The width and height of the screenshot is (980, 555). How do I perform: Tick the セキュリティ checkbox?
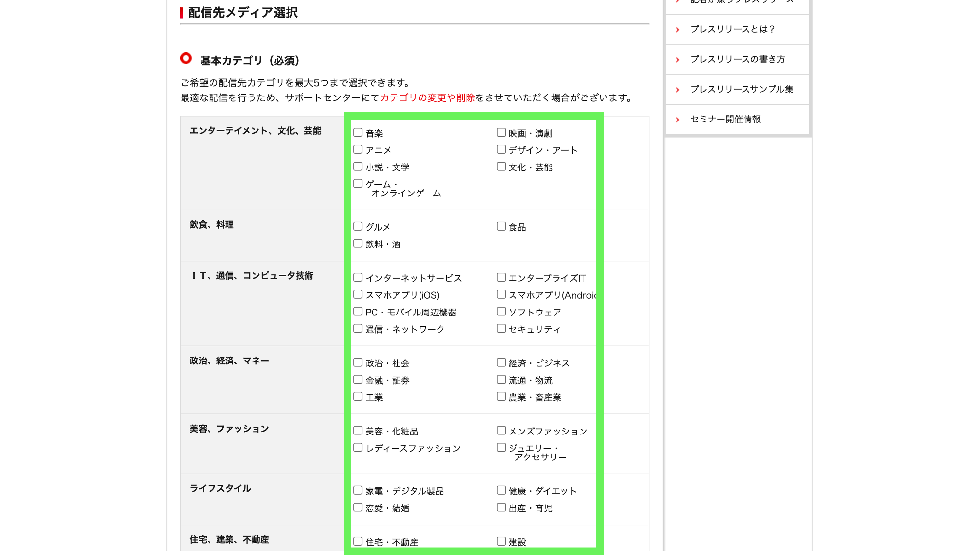pyautogui.click(x=501, y=329)
